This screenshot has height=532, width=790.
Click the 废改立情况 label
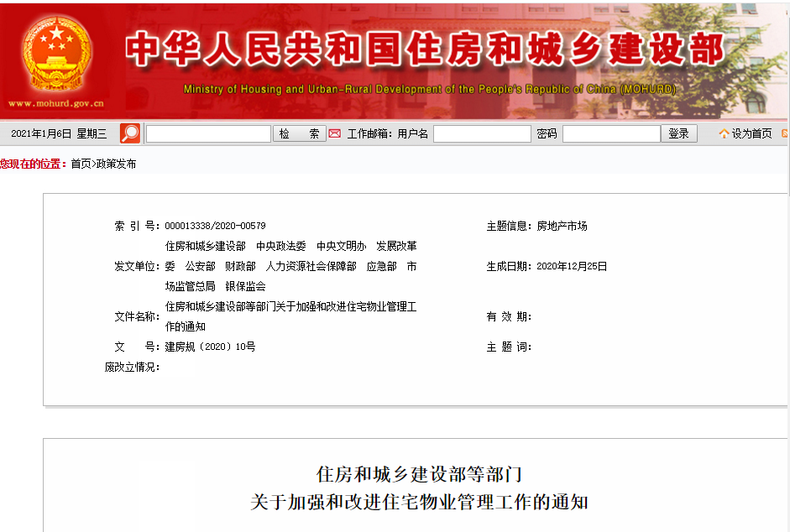coord(132,367)
